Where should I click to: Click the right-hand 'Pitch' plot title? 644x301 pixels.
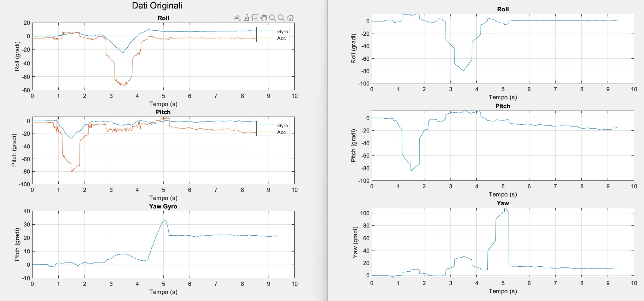click(503, 106)
